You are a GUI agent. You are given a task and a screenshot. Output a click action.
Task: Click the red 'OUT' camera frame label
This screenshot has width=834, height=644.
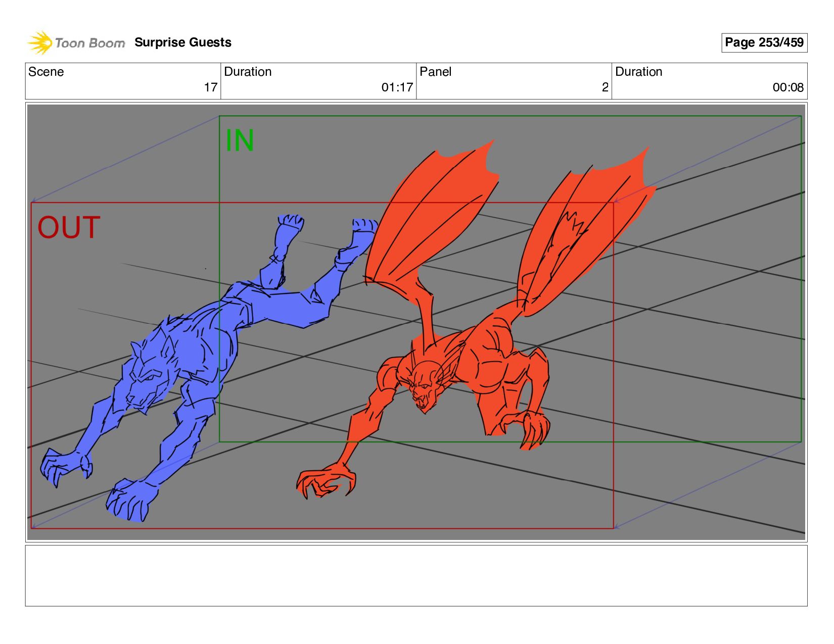tap(69, 227)
